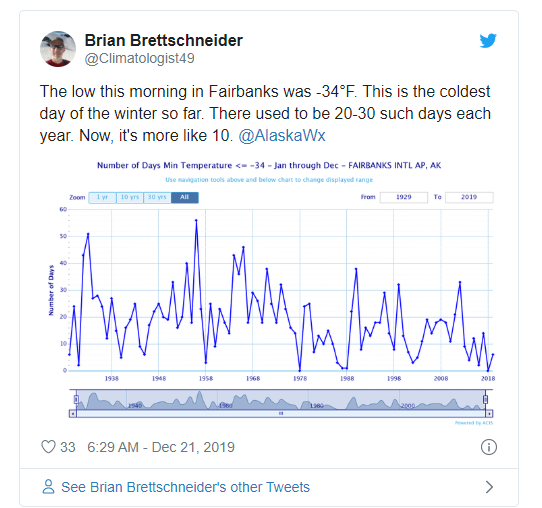Open the @AlaskaWx mention link
Image resolution: width=542 pixels, height=508 pixels.
[x=282, y=135]
